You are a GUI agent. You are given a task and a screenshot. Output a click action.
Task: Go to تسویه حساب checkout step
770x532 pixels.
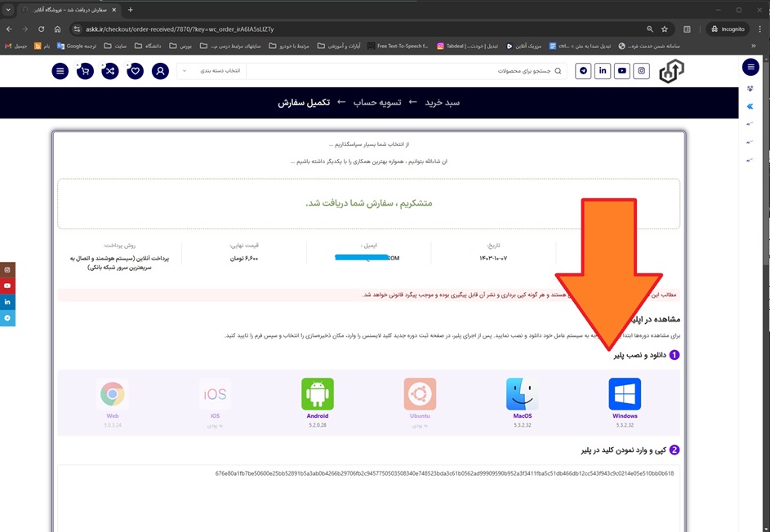[376, 102]
